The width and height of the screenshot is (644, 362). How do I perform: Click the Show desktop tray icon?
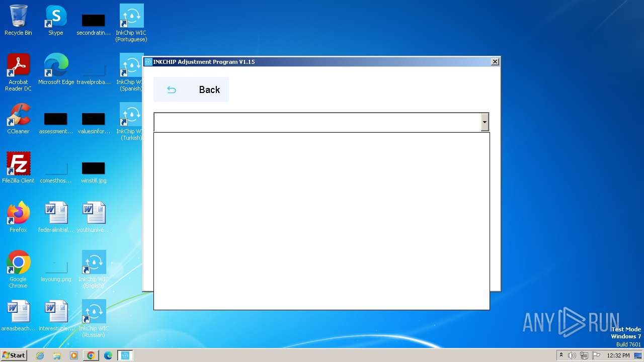[638, 355]
